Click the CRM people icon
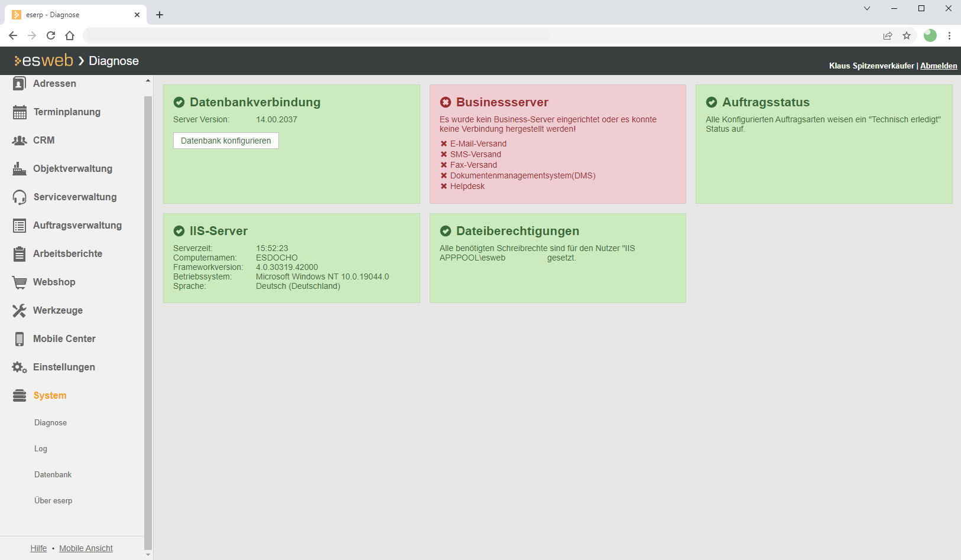961x560 pixels. (x=20, y=141)
